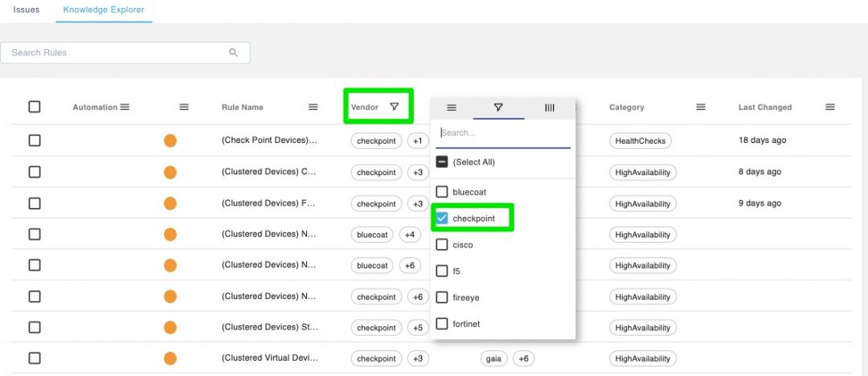Screen dimensions: 868x376
Task: Expand the +4 badge beside first bluecoat chip
Action: (x=409, y=235)
